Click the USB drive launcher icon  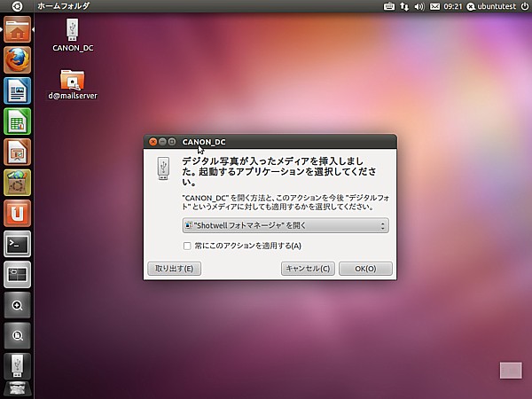click(x=18, y=366)
